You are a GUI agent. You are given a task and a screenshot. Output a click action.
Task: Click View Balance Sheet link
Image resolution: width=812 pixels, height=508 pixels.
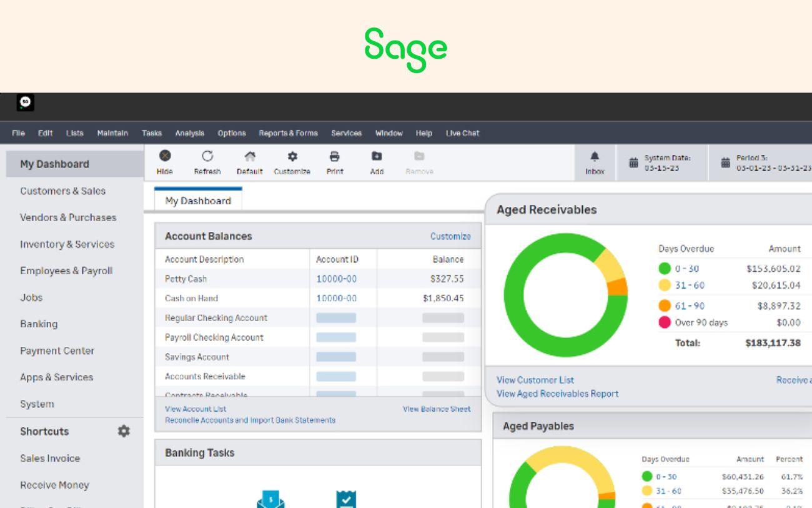[x=437, y=409]
